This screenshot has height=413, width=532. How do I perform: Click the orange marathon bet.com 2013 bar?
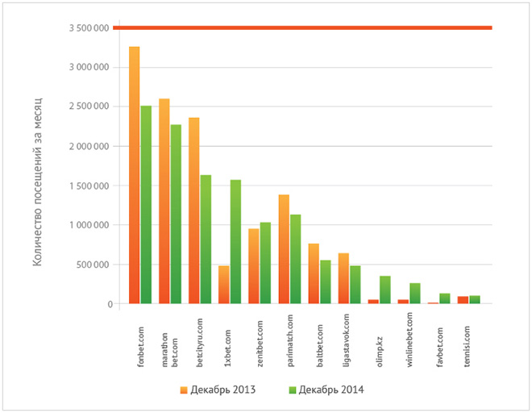[164, 201]
